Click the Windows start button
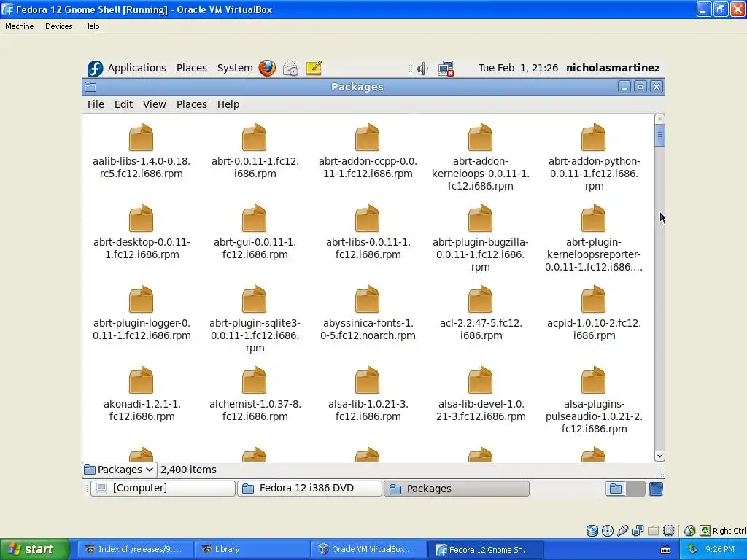The height and width of the screenshot is (560, 747). coord(35,549)
